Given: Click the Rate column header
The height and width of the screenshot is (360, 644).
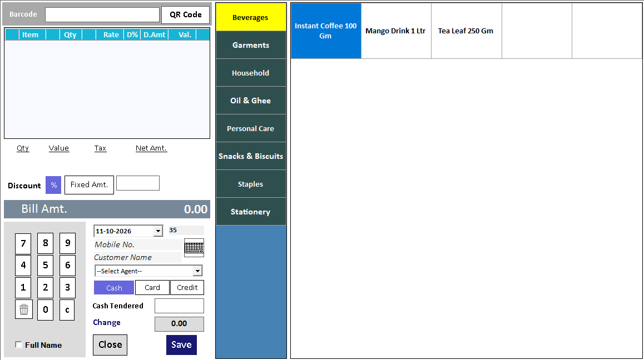Looking at the screenshot, I should pyautogui.click(x=111, y=35).
